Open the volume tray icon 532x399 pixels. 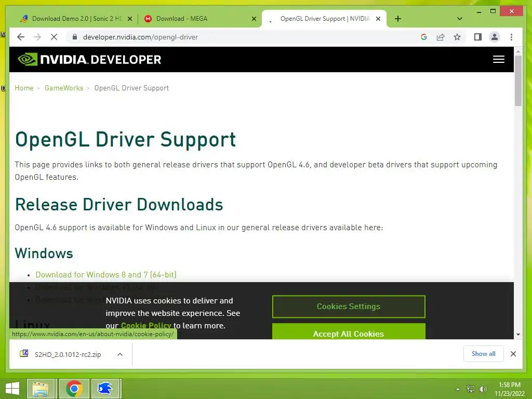483,389
